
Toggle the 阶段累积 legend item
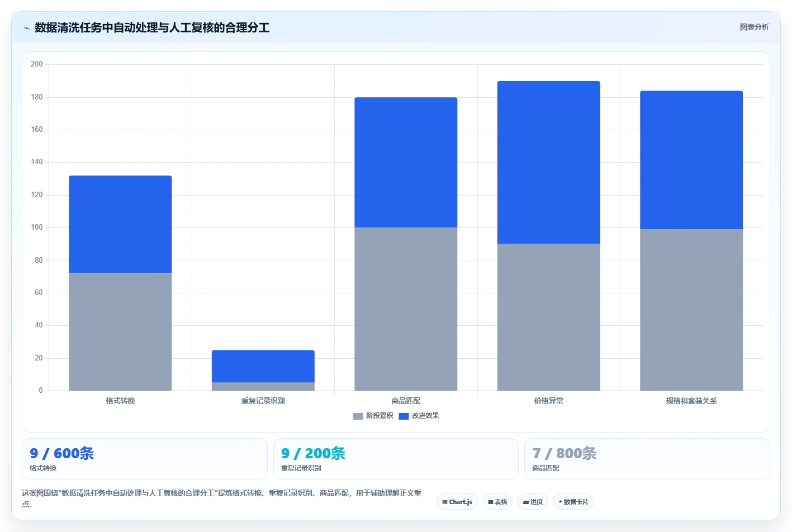click(x=373, y=416)
